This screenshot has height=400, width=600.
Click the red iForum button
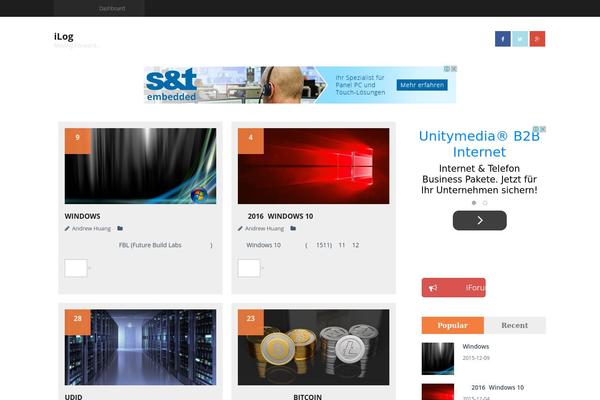click(453, 287)
